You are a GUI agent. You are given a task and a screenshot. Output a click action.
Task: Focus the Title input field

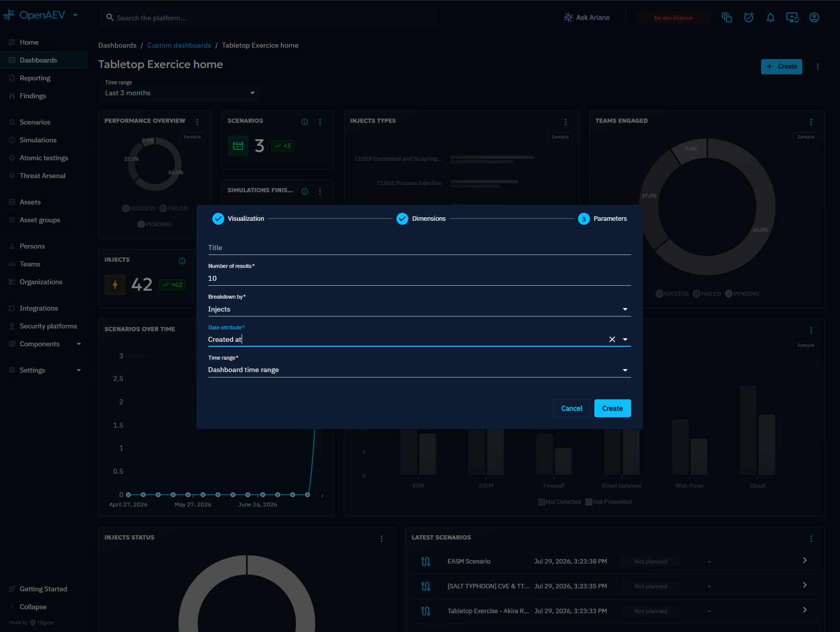[x=419, y=248]
